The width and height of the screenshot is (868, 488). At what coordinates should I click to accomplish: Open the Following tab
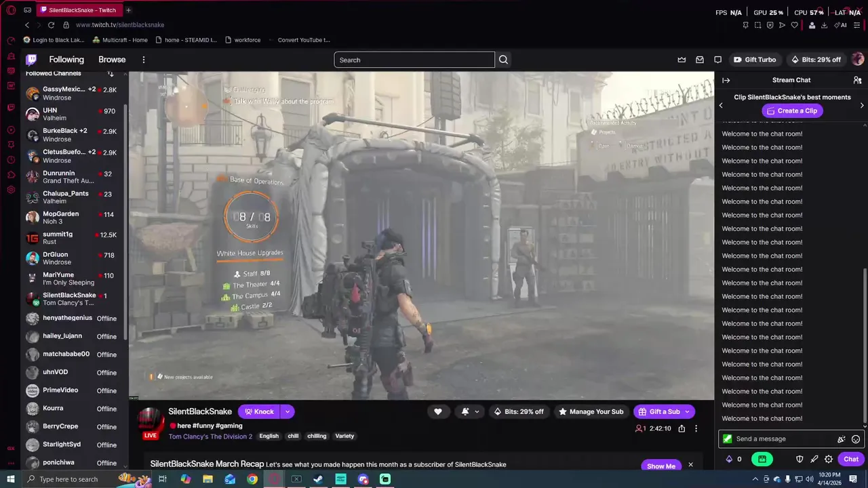click(66, 60)
